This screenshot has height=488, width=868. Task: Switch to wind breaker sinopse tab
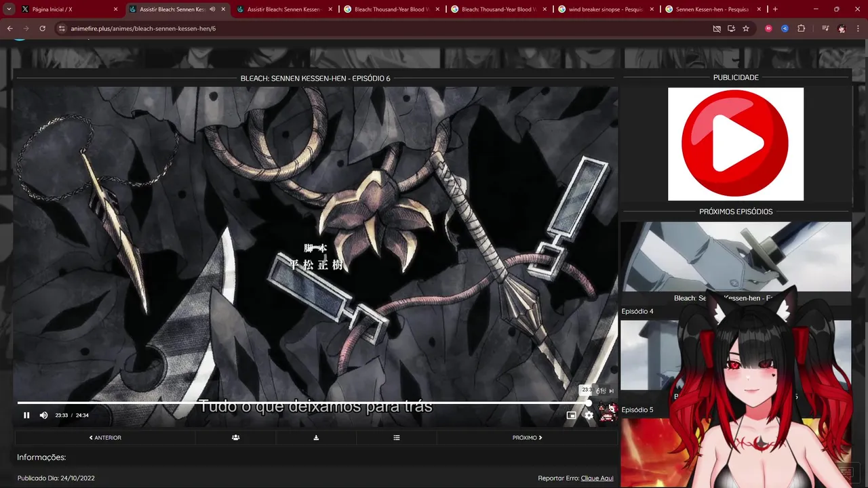click(606, 9)
